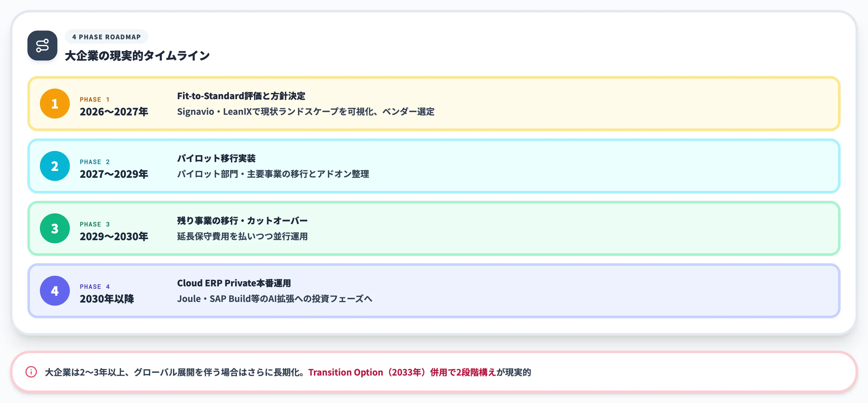Image resolution: width=868 pixels, height=403 pixels.
Task: Click the 4 PHASE ROADMAP badge
Action: click(107, 37)
